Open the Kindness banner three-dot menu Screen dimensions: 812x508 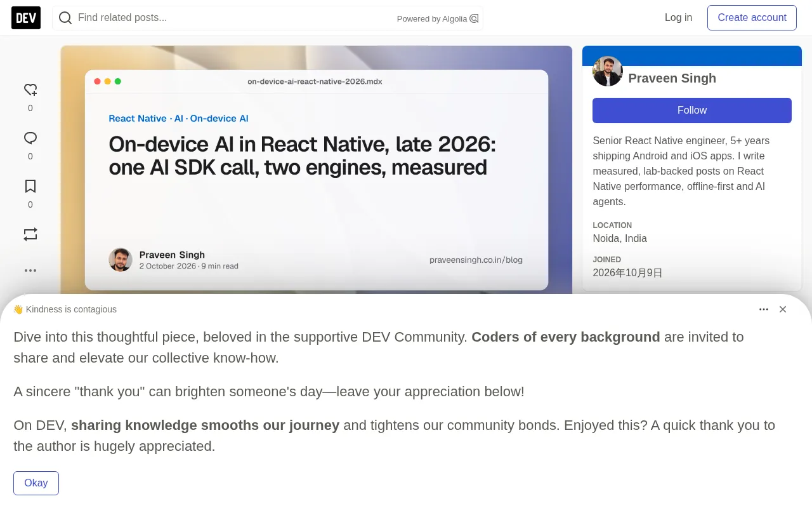pos(764,309)
